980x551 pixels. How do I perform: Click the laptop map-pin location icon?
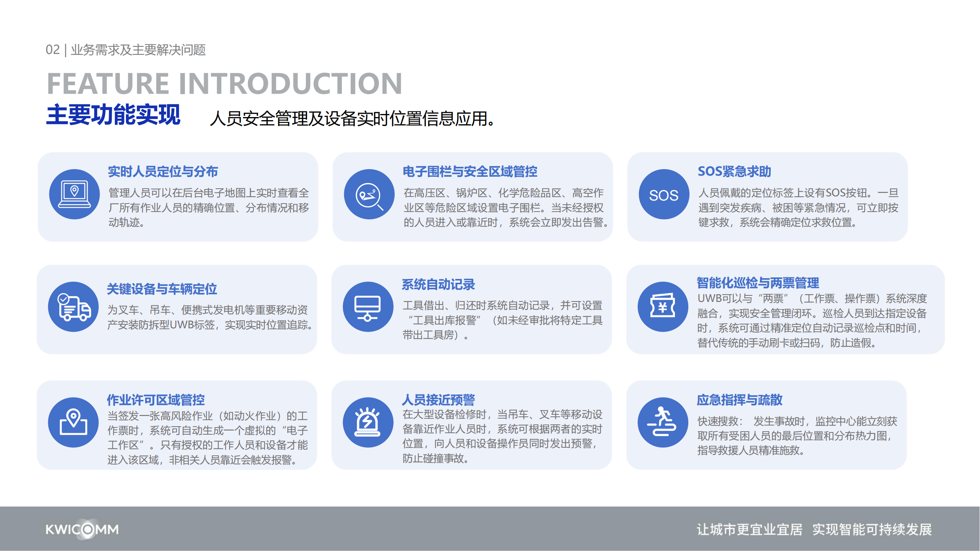click(x=74, y=194)
